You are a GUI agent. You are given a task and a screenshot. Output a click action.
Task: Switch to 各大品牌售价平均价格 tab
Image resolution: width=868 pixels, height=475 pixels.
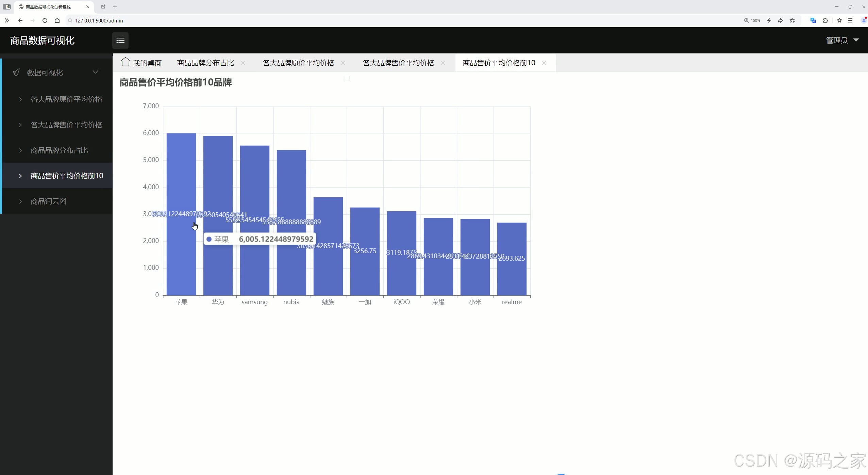(398, 63)
